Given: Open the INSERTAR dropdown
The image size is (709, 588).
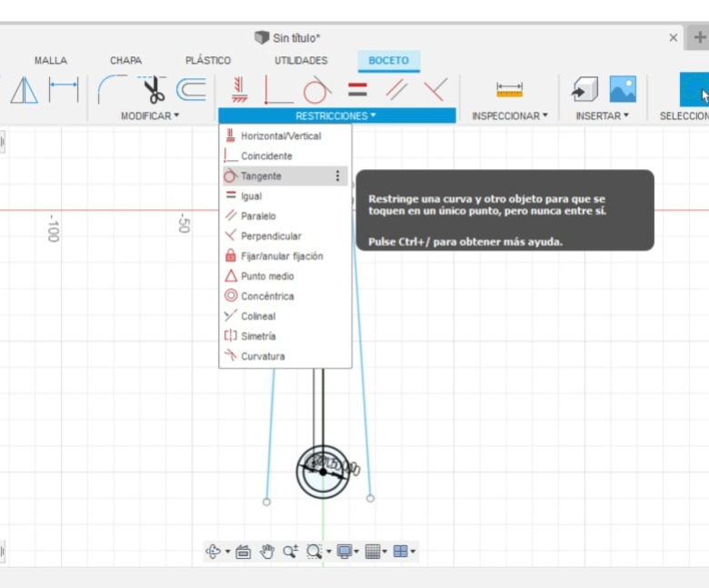Looking at the screenshot, I should [x=603, y=115].
